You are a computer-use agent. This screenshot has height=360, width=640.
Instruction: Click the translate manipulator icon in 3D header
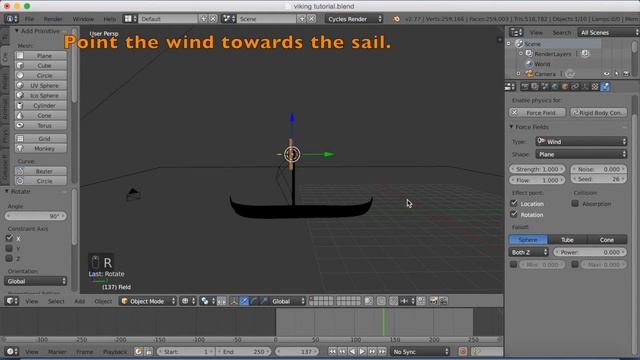244,301
